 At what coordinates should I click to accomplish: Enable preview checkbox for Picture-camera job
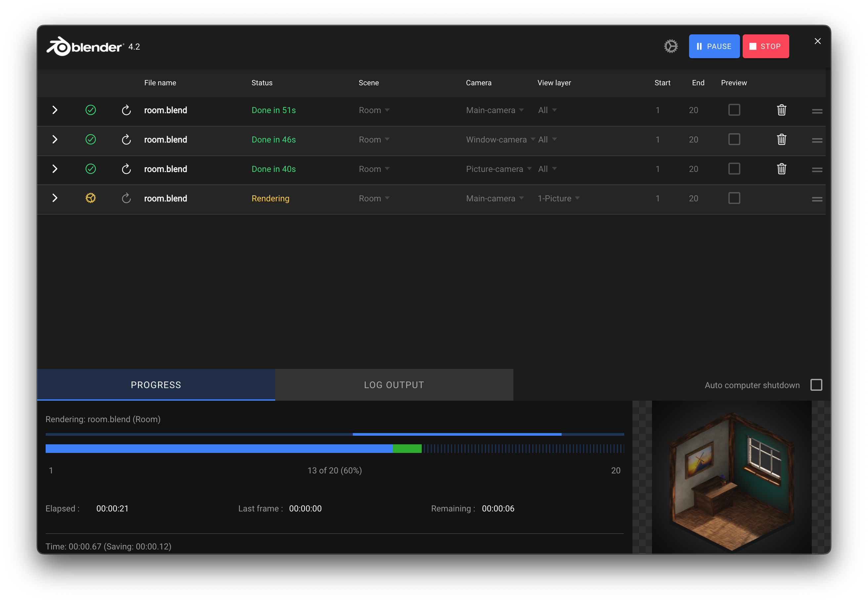[x=734, y=169]
